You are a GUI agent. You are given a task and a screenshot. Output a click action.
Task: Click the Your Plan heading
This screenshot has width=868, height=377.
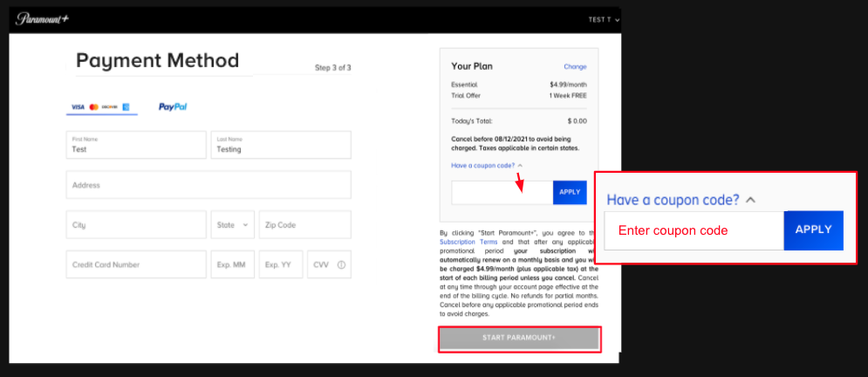472,66
